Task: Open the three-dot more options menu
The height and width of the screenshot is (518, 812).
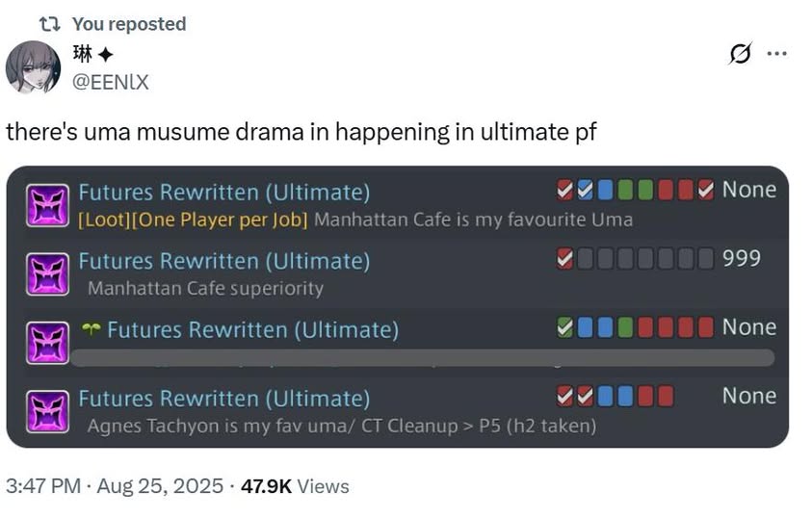Action: click(776, 55)
